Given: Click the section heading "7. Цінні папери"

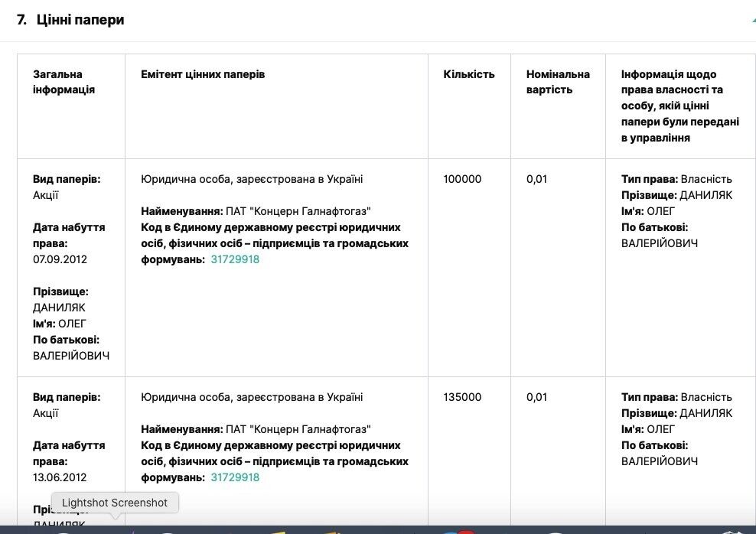Looking at the screenshot, I should click(70, 20).
